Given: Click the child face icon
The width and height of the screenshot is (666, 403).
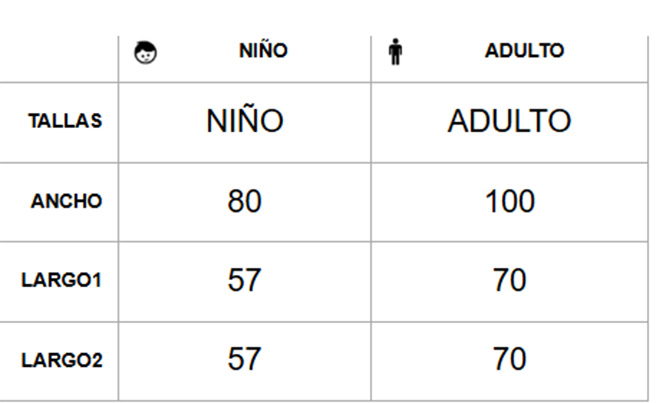Looking at the screenshot, I should pos(146,53).
